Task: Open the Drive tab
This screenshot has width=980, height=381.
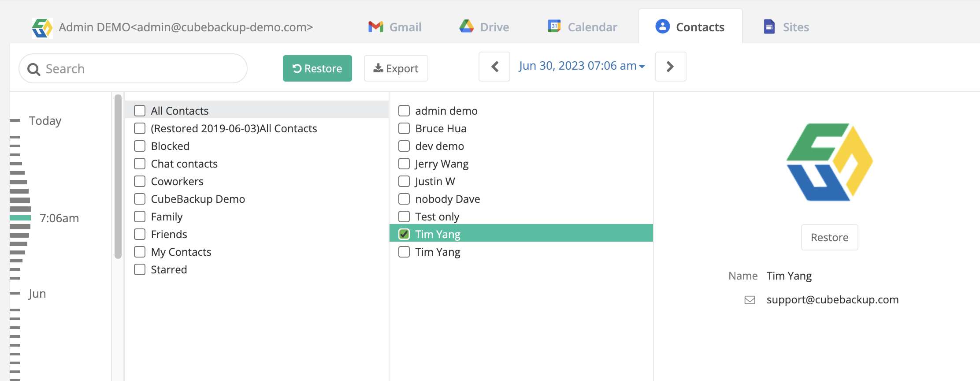Action: point(484,27)
